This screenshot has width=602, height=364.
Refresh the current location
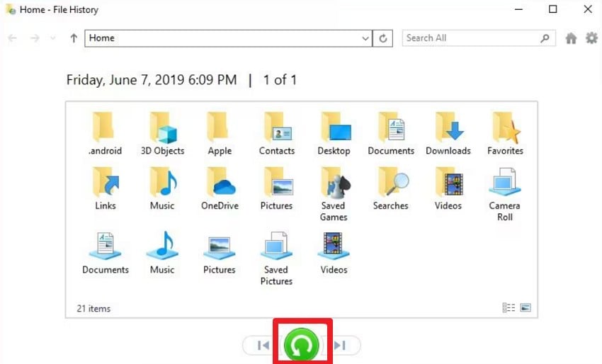(382, 38)
